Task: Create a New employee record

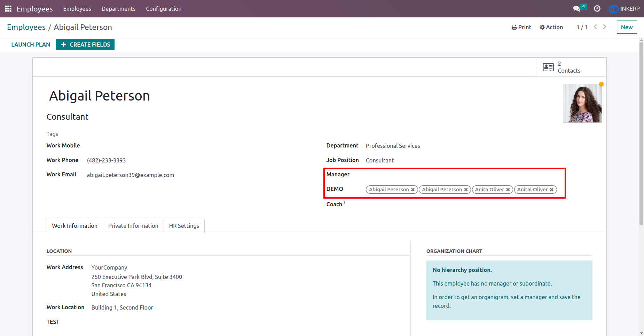Action: pyautogui.click(x=627, y=27)
